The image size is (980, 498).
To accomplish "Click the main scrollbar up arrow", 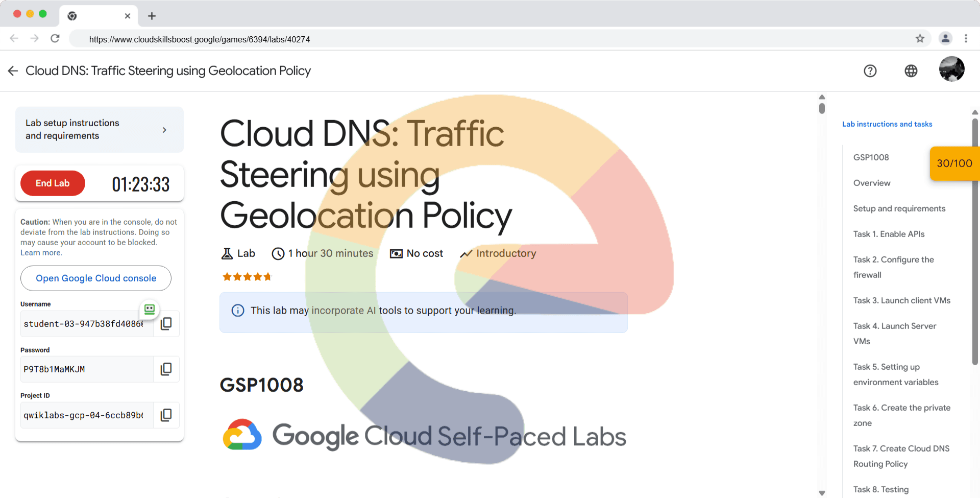I will click(822, 97).
